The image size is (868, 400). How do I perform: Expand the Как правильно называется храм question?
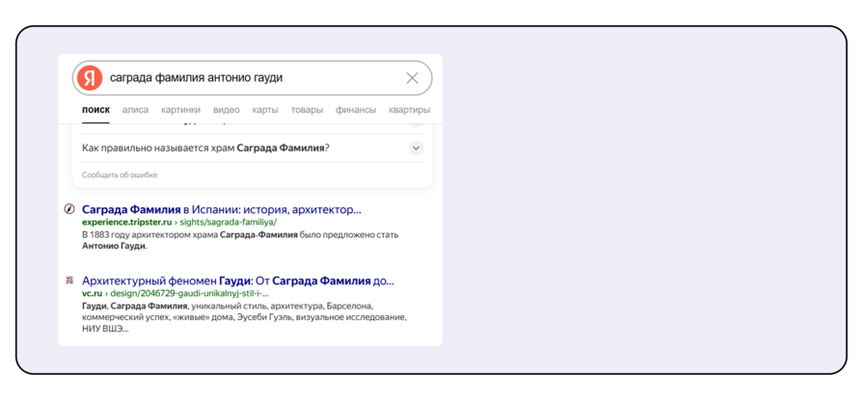coord(416,148)
